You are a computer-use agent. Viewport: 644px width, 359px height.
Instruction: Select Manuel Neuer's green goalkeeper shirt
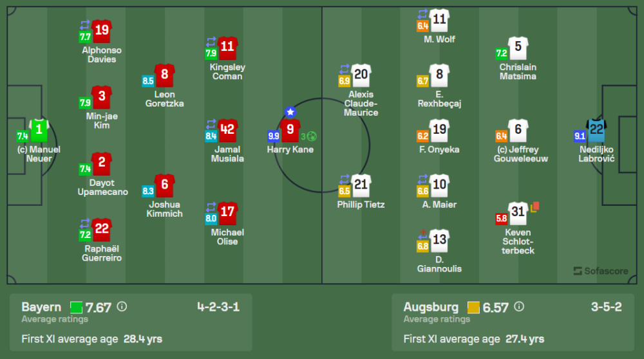[39, 131]
